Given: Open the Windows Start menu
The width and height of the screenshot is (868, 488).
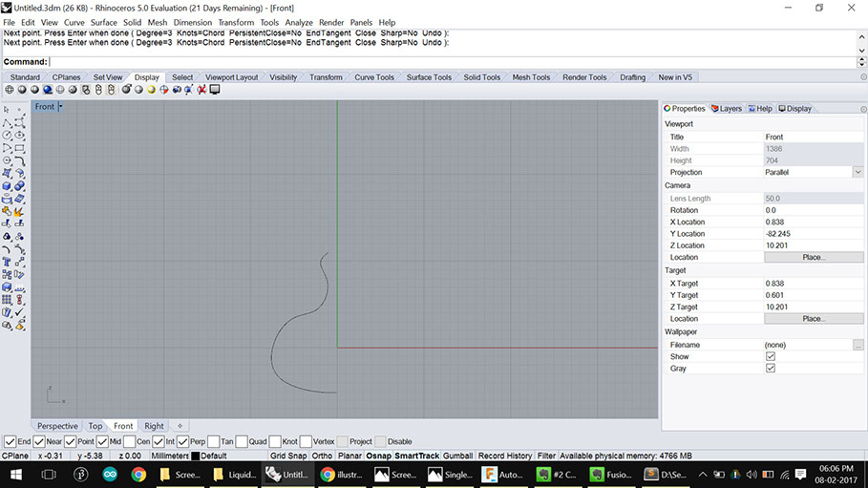Looking at the screenshot, I should pos(16,475).
